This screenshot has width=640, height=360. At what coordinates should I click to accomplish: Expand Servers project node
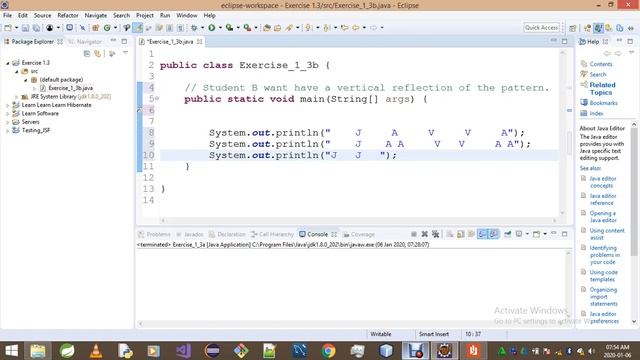[x=8, y=122]
